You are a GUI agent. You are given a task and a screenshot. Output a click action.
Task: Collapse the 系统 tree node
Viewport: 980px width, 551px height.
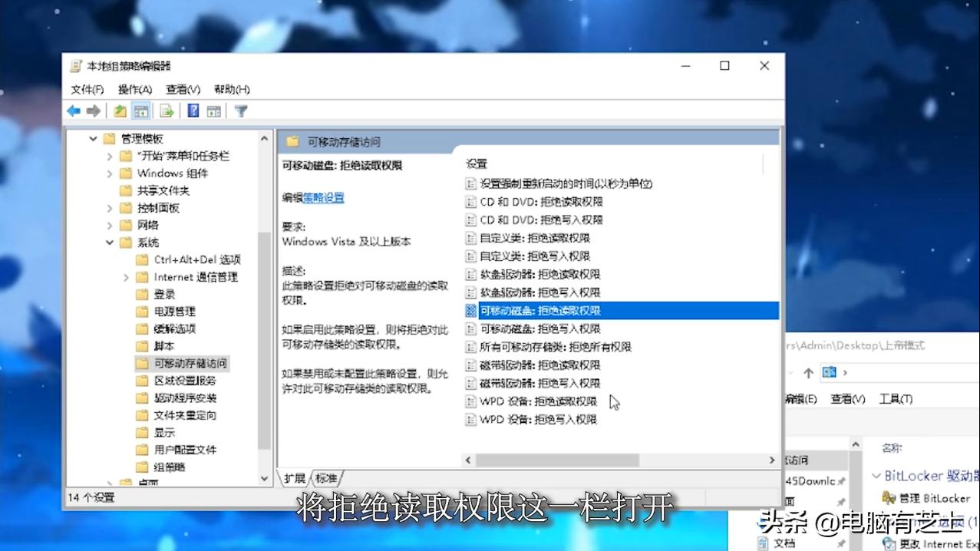(111, 242)
